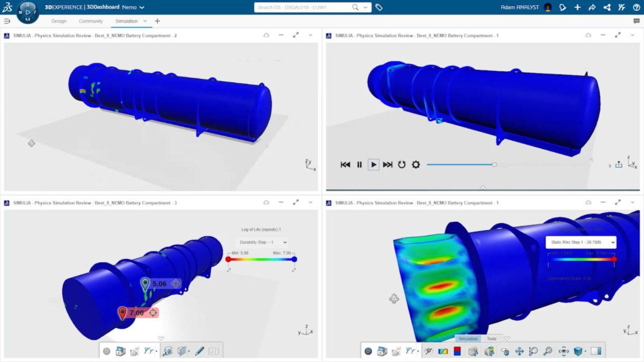Switch to the Design tab
Image resolution: width=644 pixels, height=362 pixels.
59,21
